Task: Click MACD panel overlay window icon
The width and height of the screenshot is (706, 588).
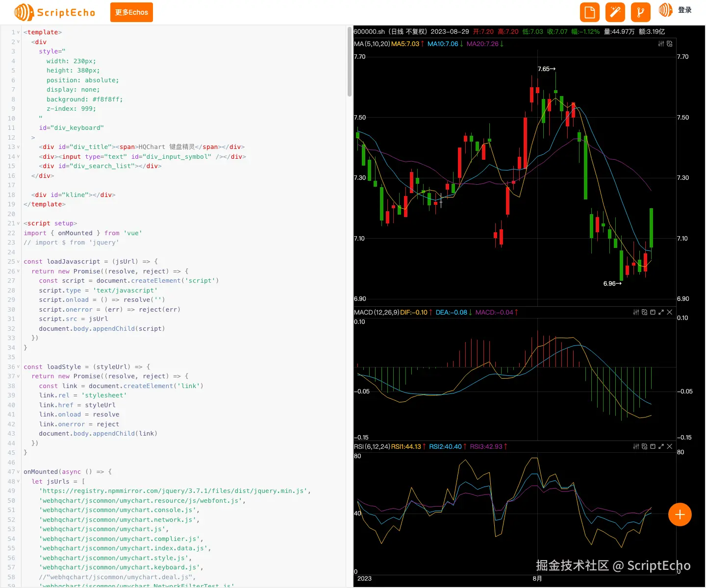Action: [653, 312]
